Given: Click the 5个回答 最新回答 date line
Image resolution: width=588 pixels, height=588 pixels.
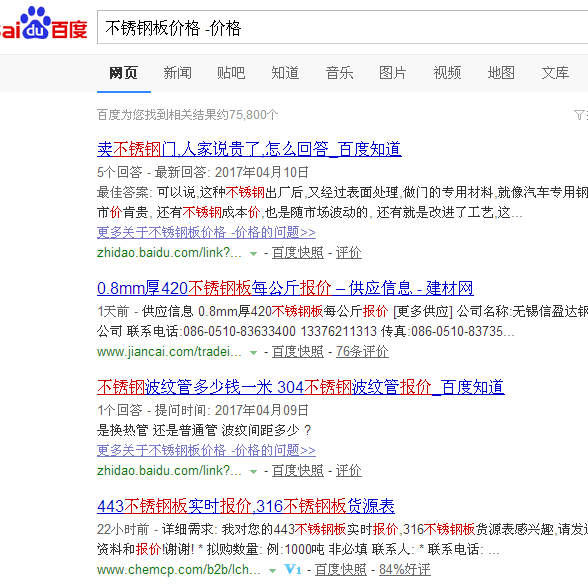Looking at the screenshot, I should click(203, 172).
